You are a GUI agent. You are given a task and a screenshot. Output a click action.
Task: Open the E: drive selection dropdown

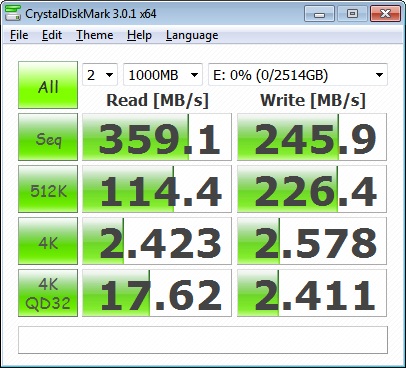pyautogui.click(x=298, y=75)
